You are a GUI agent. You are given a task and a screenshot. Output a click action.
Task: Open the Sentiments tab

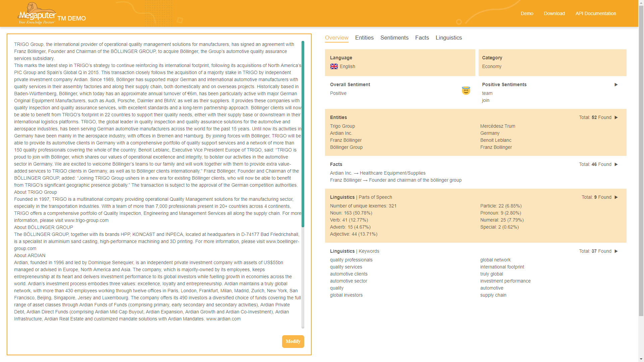pos(394,38)
